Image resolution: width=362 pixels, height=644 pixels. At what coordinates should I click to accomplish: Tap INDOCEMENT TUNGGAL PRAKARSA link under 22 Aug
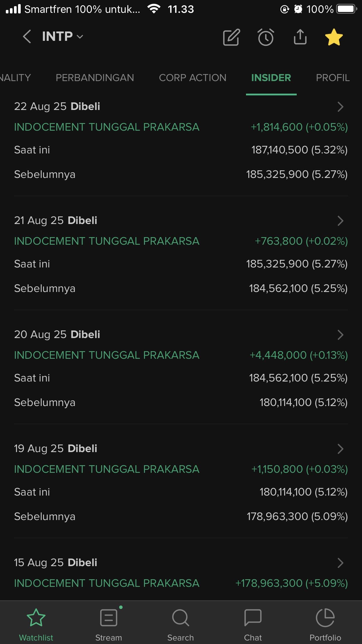(x=107, y=127)
